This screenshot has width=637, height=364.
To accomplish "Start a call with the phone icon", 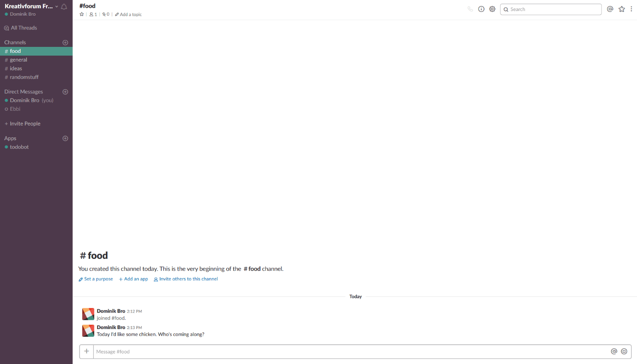I will click(x=470, y=9).
